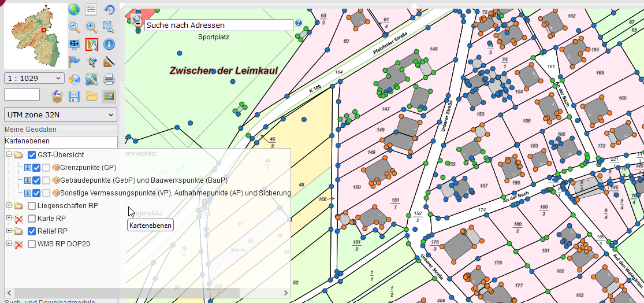Open the globe with wrench tools icon
Image resolution: width=644 pixels, height=303 pixels.
coord(92,79)
